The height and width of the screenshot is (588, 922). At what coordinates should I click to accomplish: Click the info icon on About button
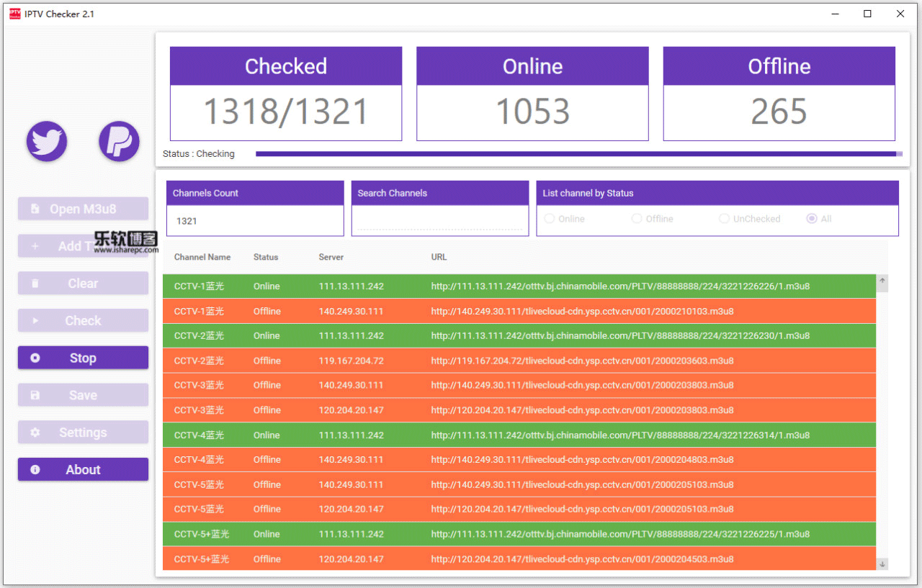[35, 470]
